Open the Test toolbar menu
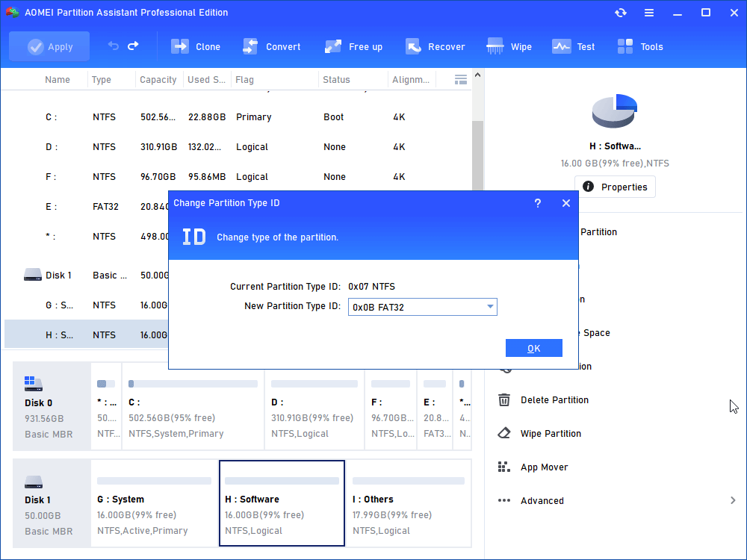 [x=573, y=46]
